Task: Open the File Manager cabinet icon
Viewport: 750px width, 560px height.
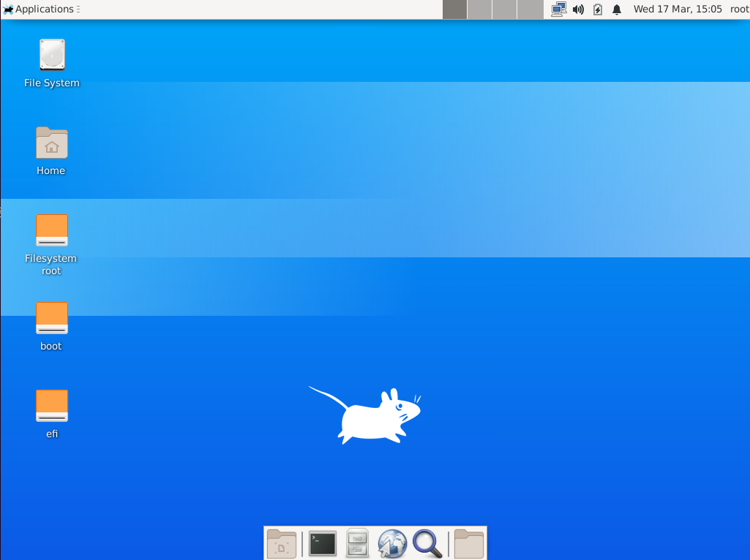Action: (357, 544)
